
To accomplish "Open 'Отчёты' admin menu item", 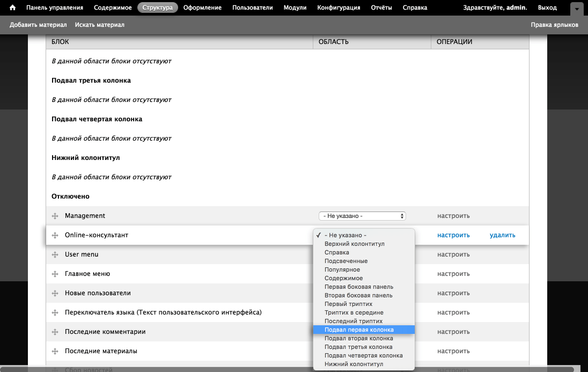I will 381,8.
